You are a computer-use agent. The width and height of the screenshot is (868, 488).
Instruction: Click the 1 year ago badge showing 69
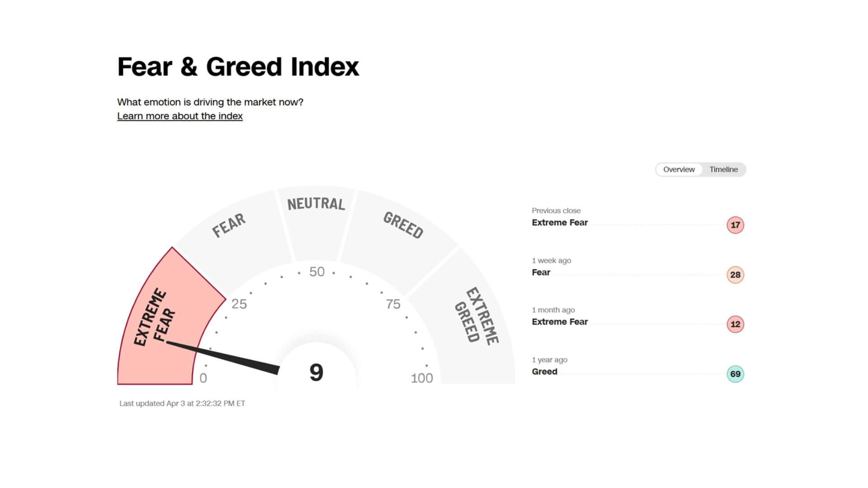click(735, 374)
